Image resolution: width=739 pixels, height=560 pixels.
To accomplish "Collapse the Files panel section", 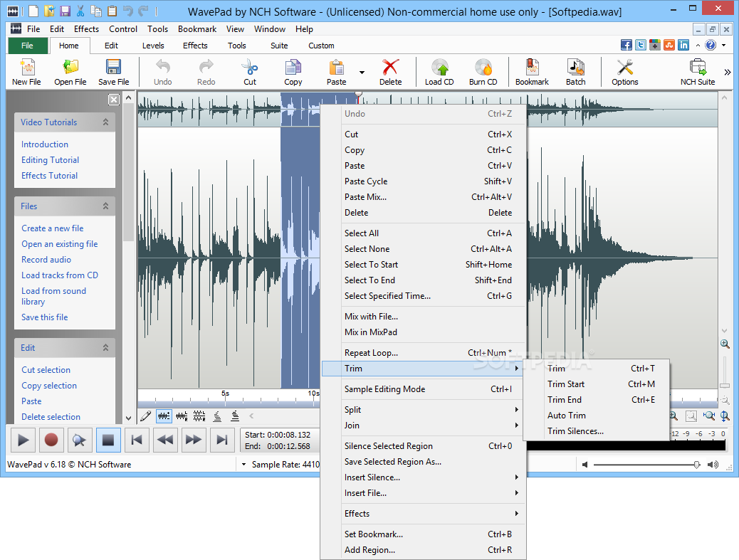I will tap(105, 206).
